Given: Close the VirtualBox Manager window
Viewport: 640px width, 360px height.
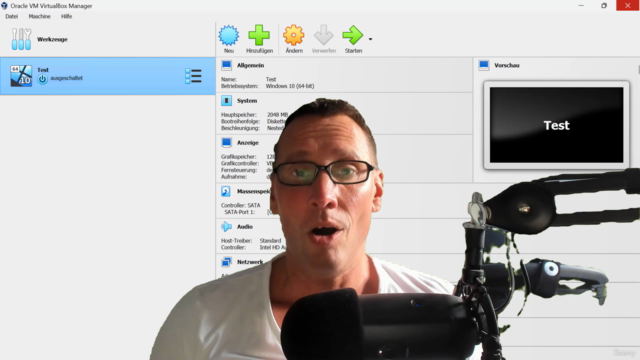Looking at the screenshot, I should 628,6.
